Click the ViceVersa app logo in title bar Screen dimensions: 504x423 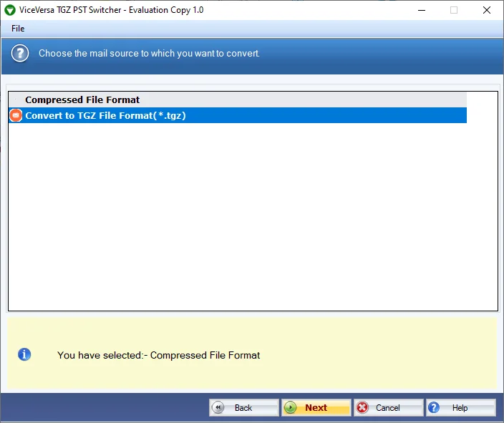[10, 10]
